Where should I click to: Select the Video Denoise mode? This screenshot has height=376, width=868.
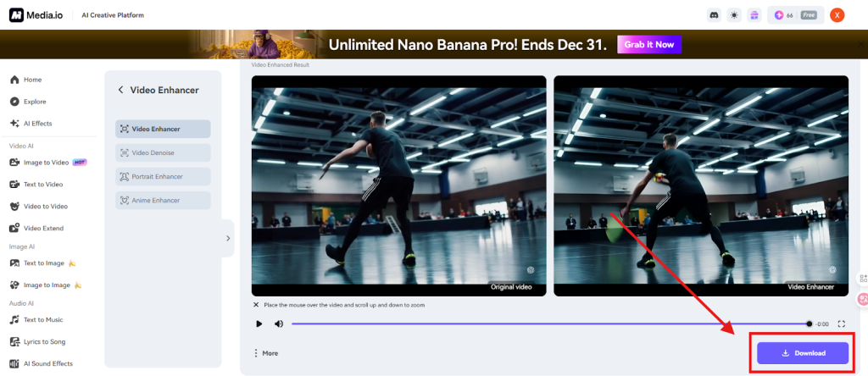point(163,152)
